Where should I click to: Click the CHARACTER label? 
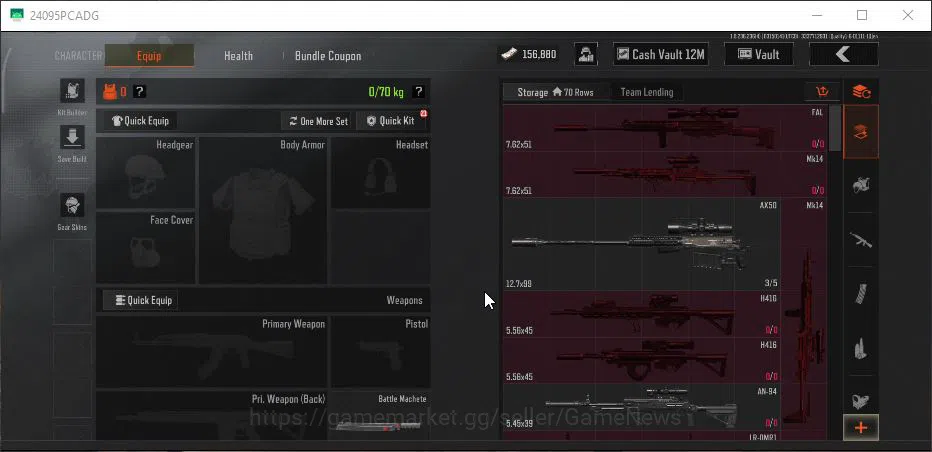pyautogui.click(x=78, y=56)
